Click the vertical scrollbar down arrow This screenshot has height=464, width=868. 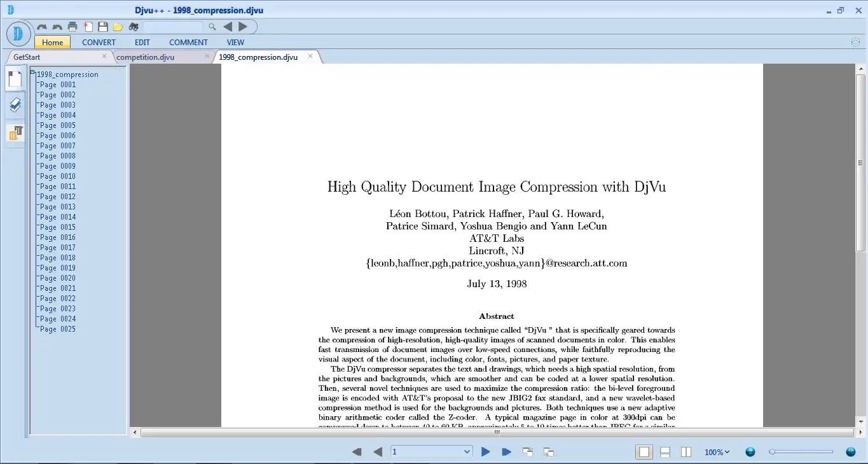tap(861, 421)
